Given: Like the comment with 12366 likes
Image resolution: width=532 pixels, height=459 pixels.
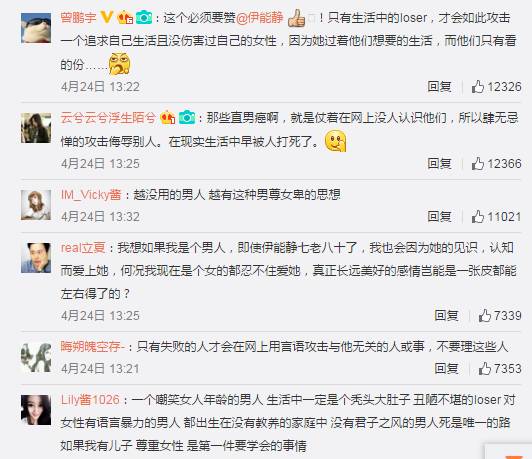Looking at the screenshot, I should pyautogui.click(x=496, y=164).
